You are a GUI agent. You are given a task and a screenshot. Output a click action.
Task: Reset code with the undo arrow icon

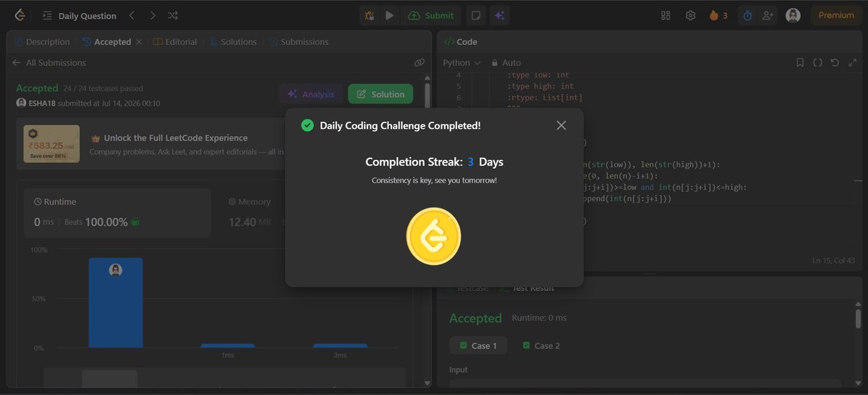point(835,63)
